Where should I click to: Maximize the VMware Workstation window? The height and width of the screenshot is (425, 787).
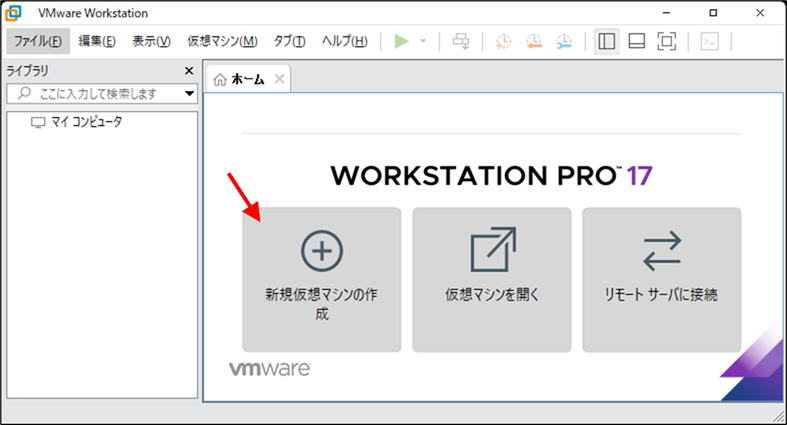713,13
